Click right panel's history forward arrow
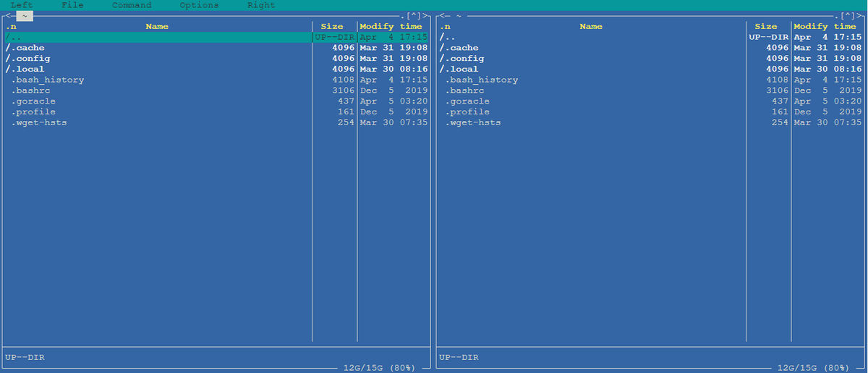 point(861,15)
